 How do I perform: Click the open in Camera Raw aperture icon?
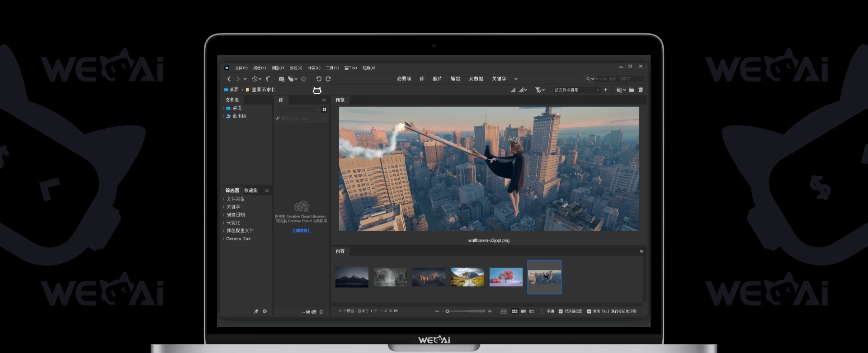pyautogui.click(x=303, y=79)
